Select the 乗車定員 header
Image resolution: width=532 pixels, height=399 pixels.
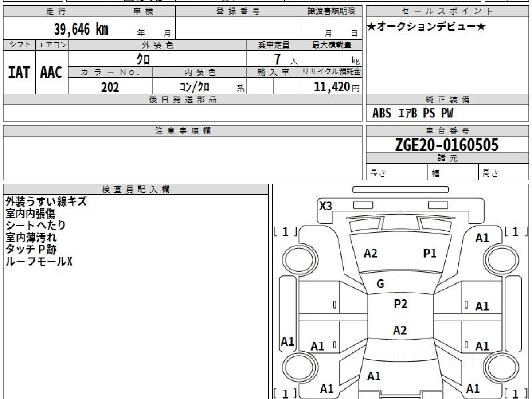coord(274,45)
